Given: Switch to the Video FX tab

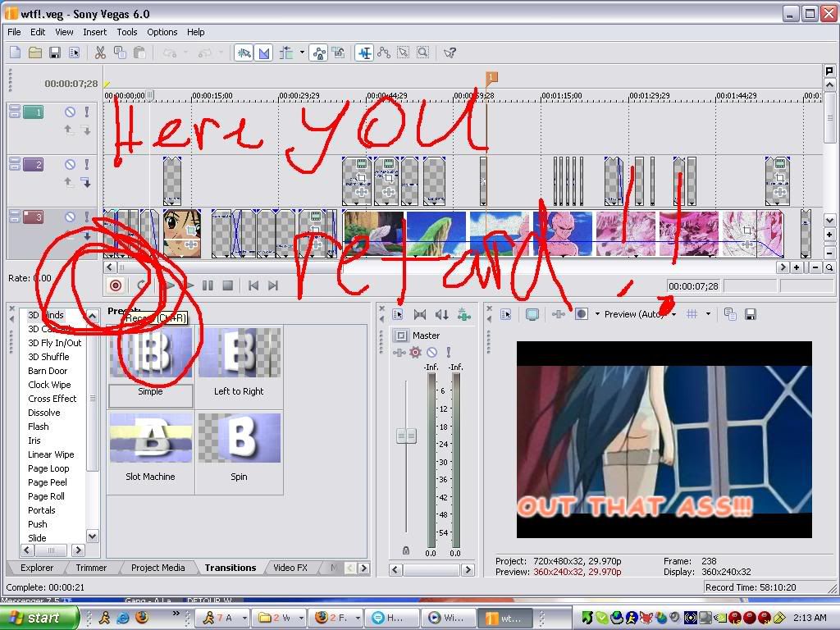Looking at the screenshot, I should [x=290, y=568].
